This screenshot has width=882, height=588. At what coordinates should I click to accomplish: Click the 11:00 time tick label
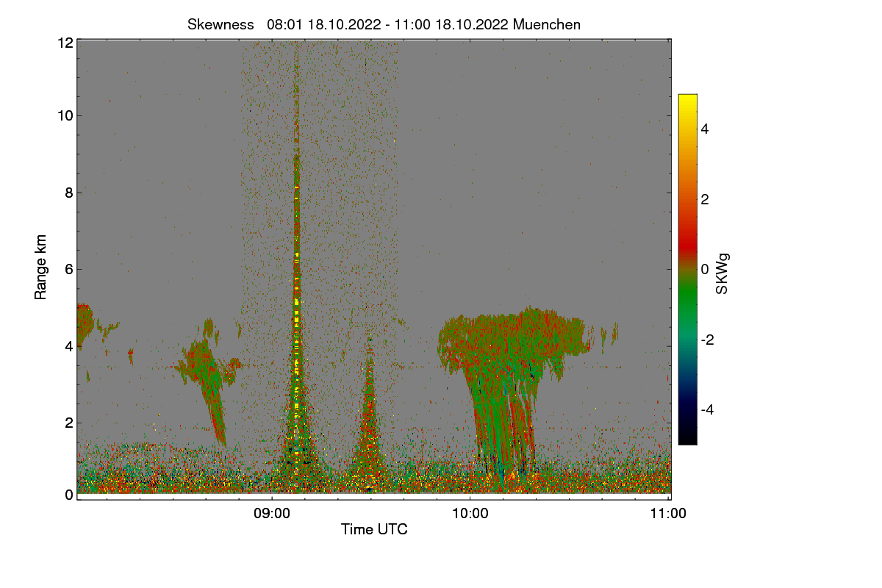tap(669, 514)
